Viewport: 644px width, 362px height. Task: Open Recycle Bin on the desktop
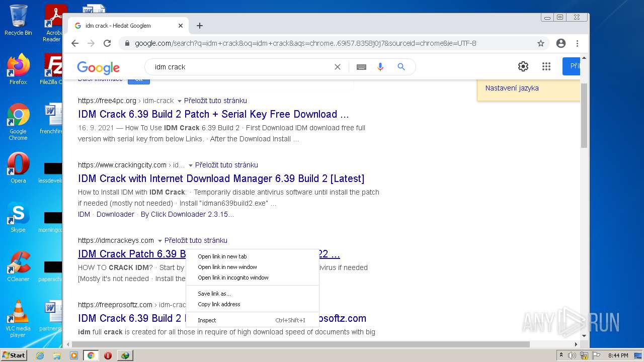point(18,20)
